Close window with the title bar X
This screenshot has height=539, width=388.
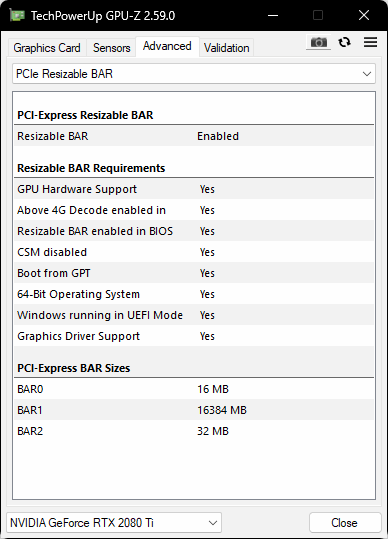pyautogui.click(x=364, y=15)
